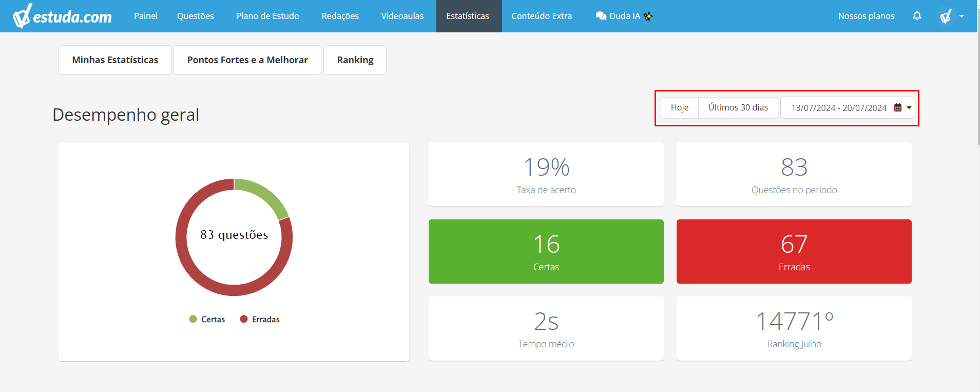
Task: Click the green 16 Certas card
Action: (546, 252)
